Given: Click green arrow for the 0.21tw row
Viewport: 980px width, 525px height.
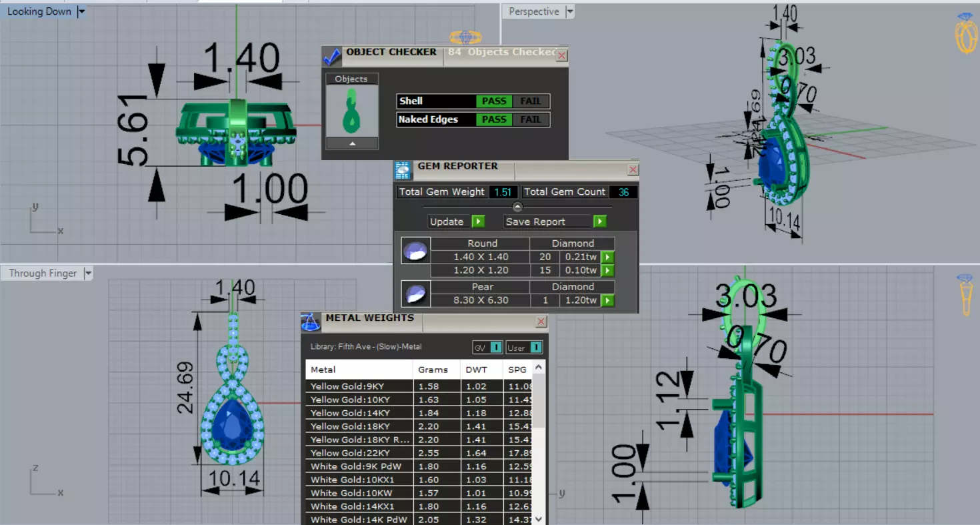Looking at the screenshot, I should point(607,257).
